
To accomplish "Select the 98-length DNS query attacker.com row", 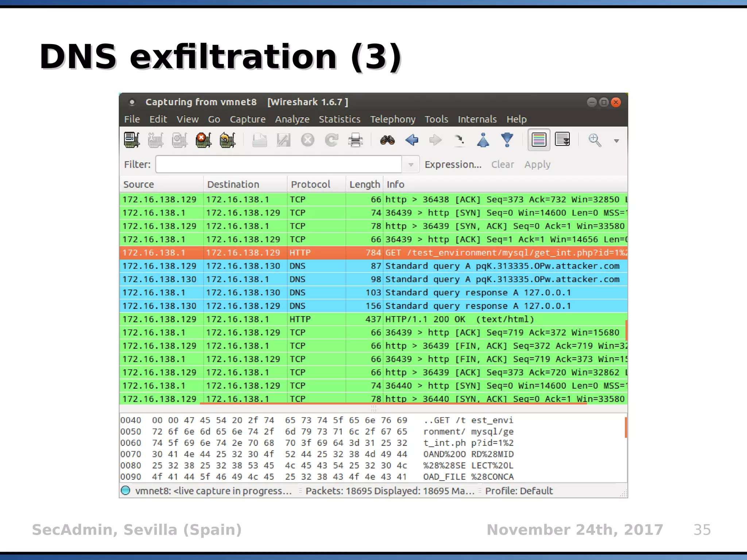I will [x=373, y=279].
